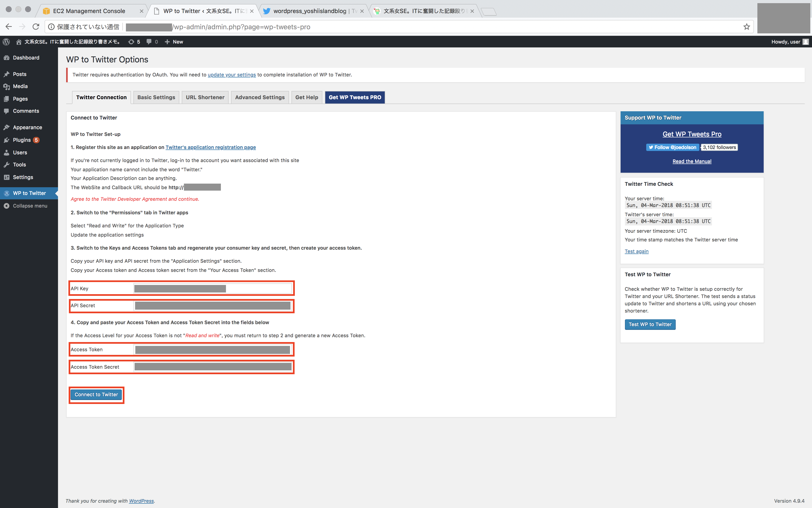The height and width of the screenshot is (508, 812).
Task: Switch to the fourth tab 文系女SE blog
Action: [424, 11]
